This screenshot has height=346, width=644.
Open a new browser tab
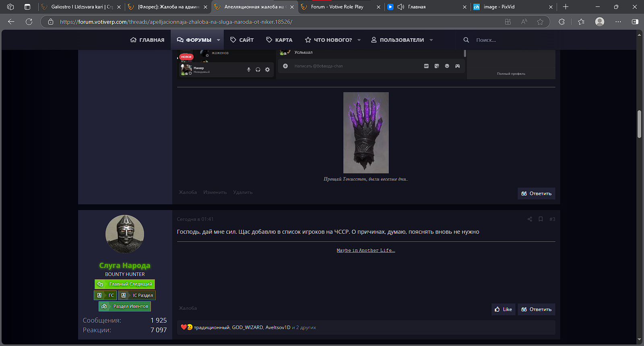coord(566,7)
